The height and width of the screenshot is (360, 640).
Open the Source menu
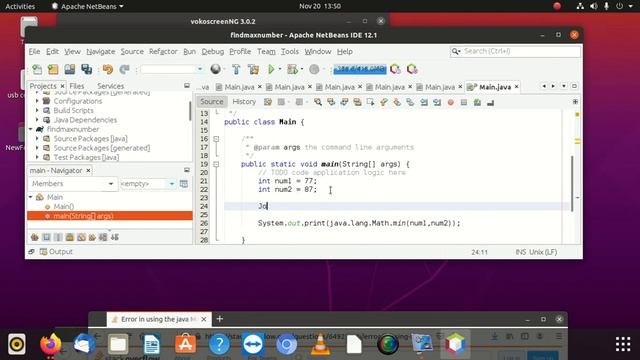132,51
